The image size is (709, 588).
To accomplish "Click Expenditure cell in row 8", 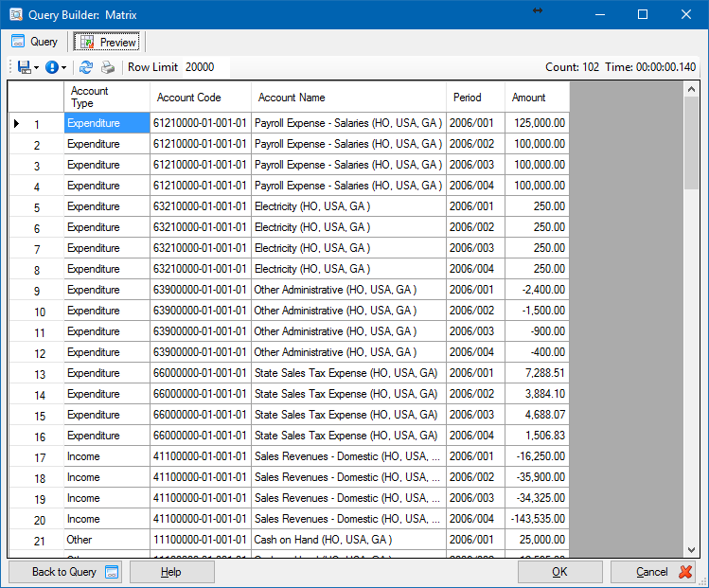I will point(107,269).
